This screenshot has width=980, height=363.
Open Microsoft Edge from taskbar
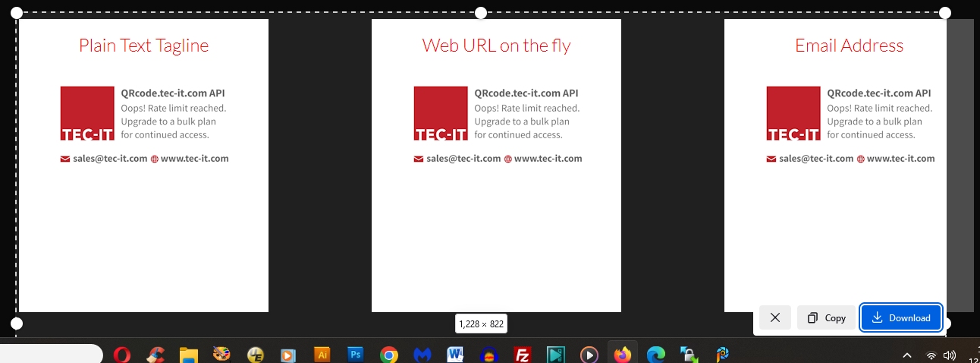coord(656,355)
